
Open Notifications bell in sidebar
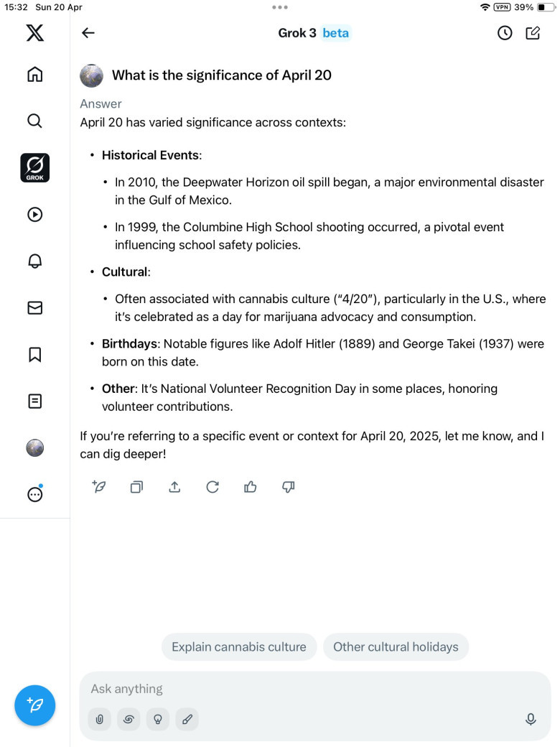[34, 261]
